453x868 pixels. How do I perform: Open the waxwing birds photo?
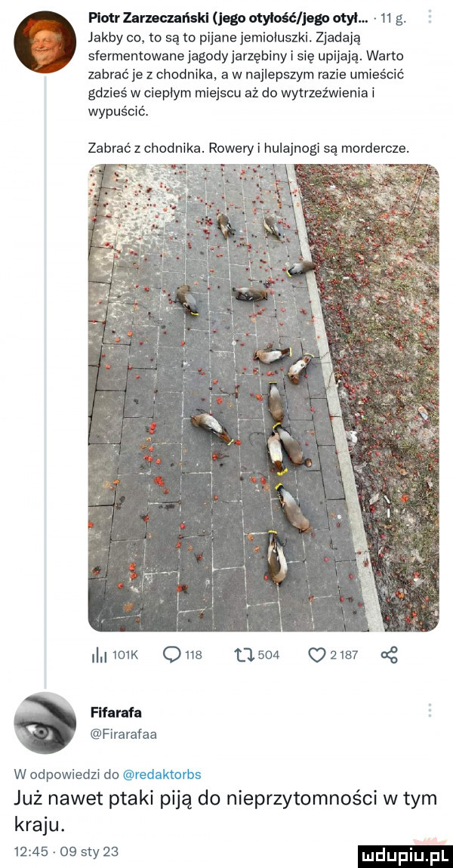(263, 398)
